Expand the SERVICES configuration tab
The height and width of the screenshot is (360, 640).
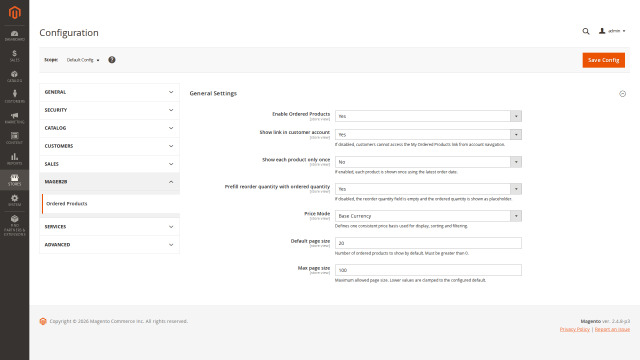pyautogui.click(x=109, y=227)
